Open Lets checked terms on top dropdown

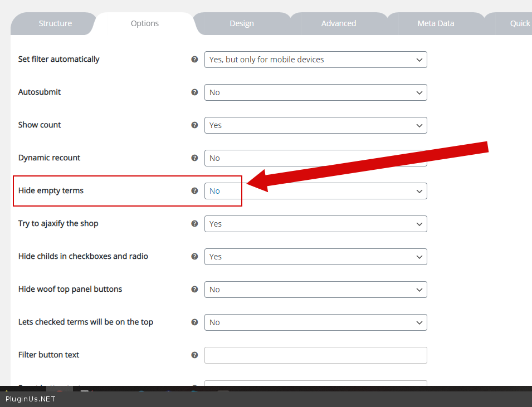pyautogui.click(x=315, y=322)
